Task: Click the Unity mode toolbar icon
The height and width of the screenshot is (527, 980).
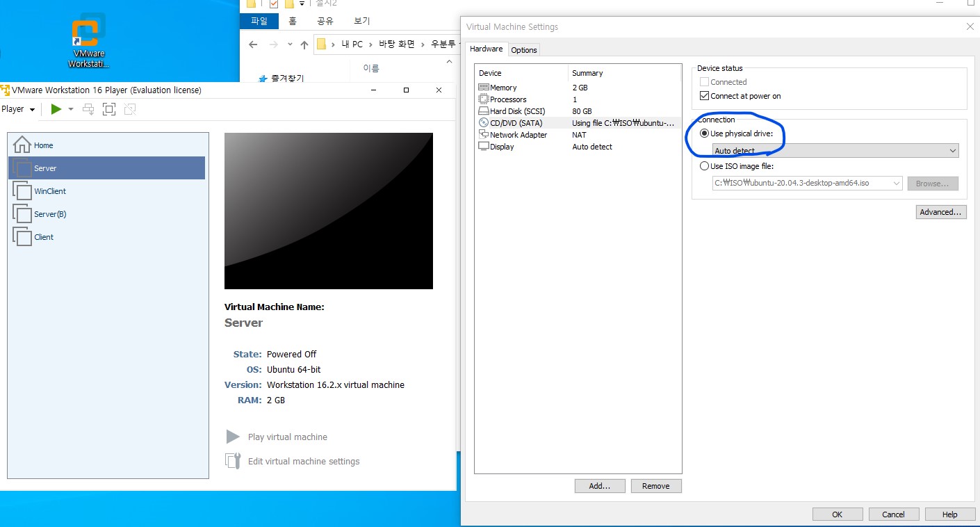Action: 130,109
